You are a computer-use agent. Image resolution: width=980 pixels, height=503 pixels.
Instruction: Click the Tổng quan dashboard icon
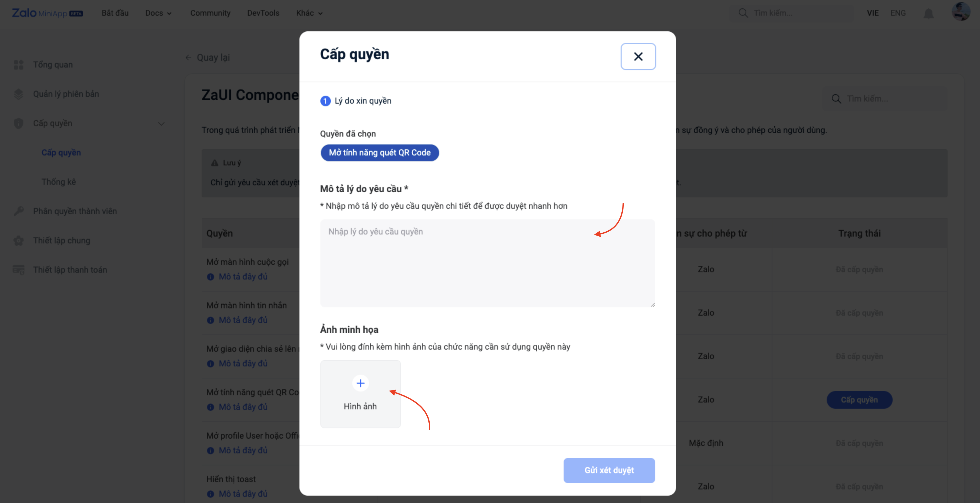18,65
